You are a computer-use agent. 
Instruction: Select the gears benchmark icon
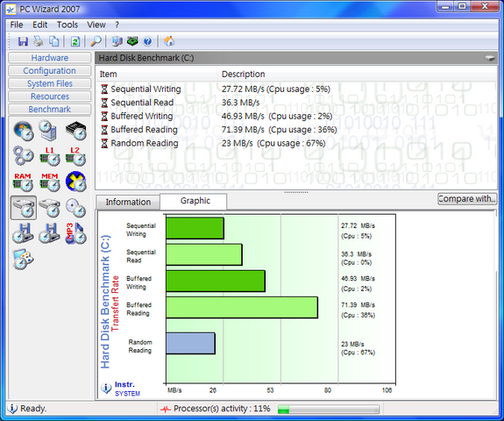(24, 155)
